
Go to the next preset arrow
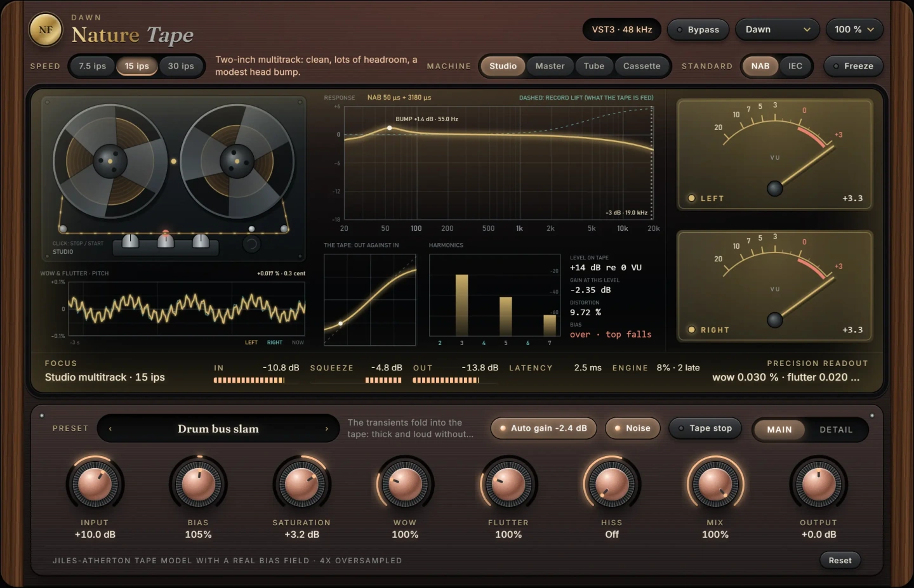tap(327, 429)
